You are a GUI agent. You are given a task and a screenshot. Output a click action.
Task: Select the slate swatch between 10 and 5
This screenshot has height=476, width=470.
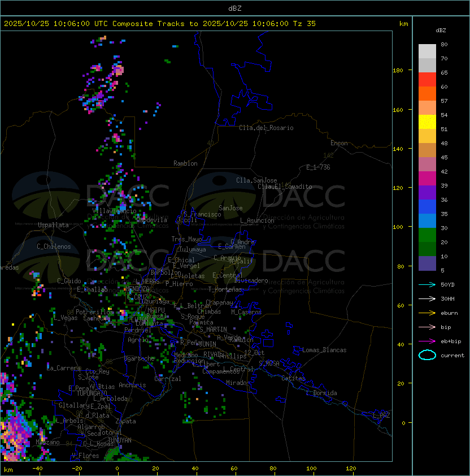[x=427, y=263]
